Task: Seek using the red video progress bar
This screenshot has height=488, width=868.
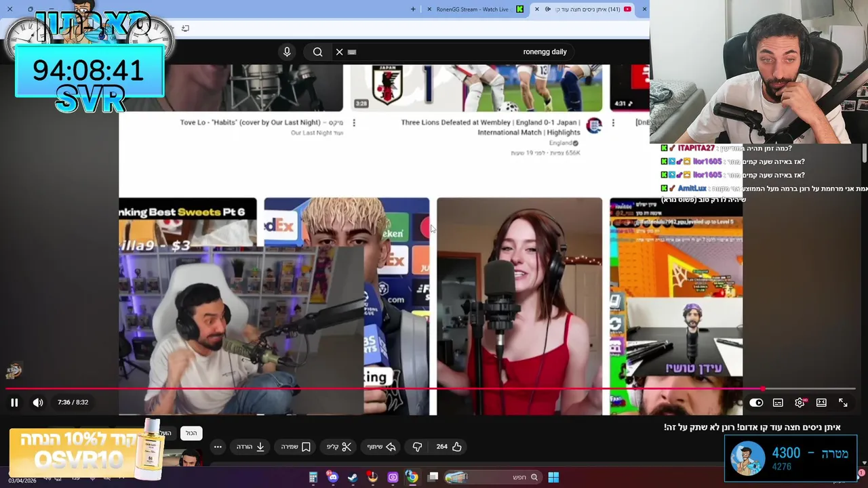Action: 431,389
